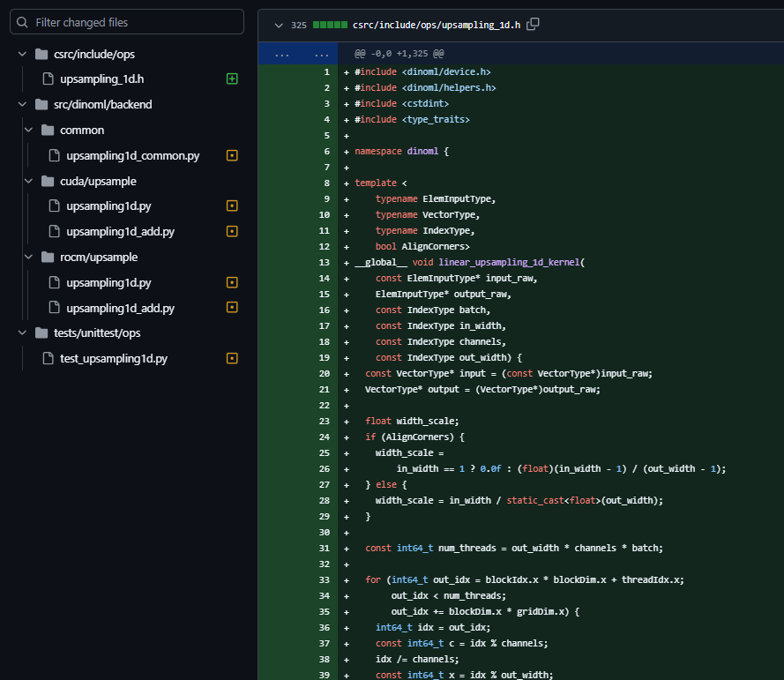
Task: Click the diff hunk header @@ -0,0 +1,325 @@
Action: (x=399, y=54)
